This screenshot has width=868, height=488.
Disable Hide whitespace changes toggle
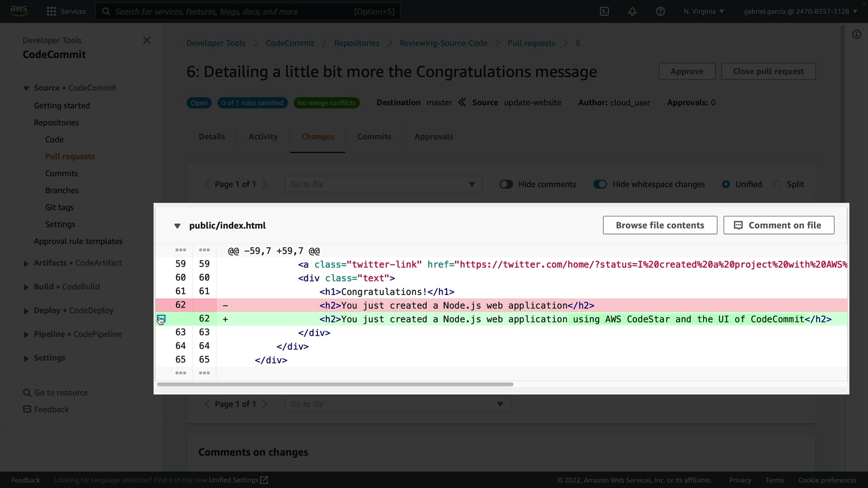pos(600,184)
